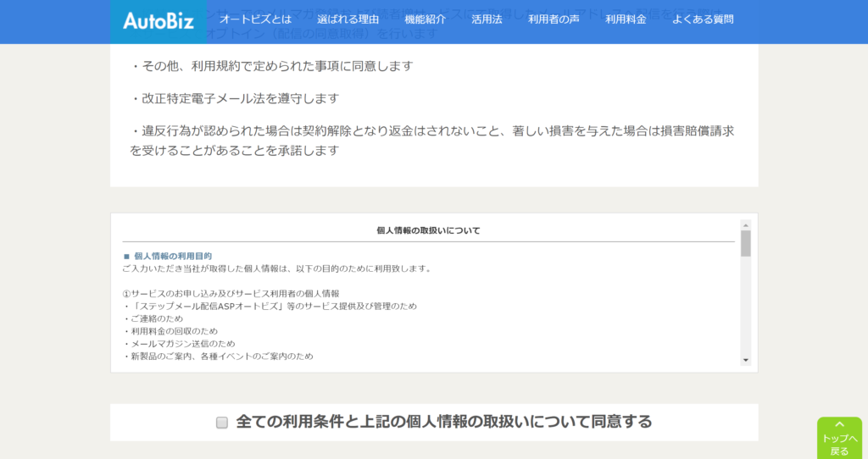
Task: Click the 個人情報の利用目的 section title
Action: pyautogui.click(x=172, y=256)
